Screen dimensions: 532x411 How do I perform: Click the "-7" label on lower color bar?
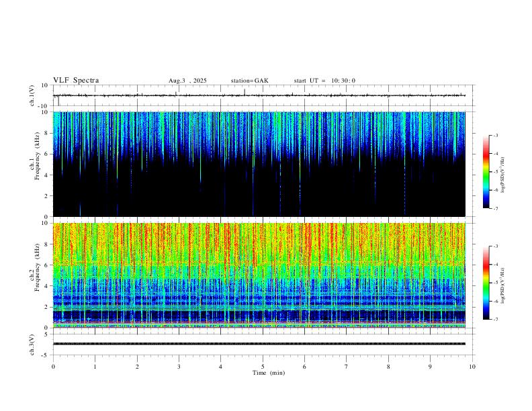tap(495, 320)
